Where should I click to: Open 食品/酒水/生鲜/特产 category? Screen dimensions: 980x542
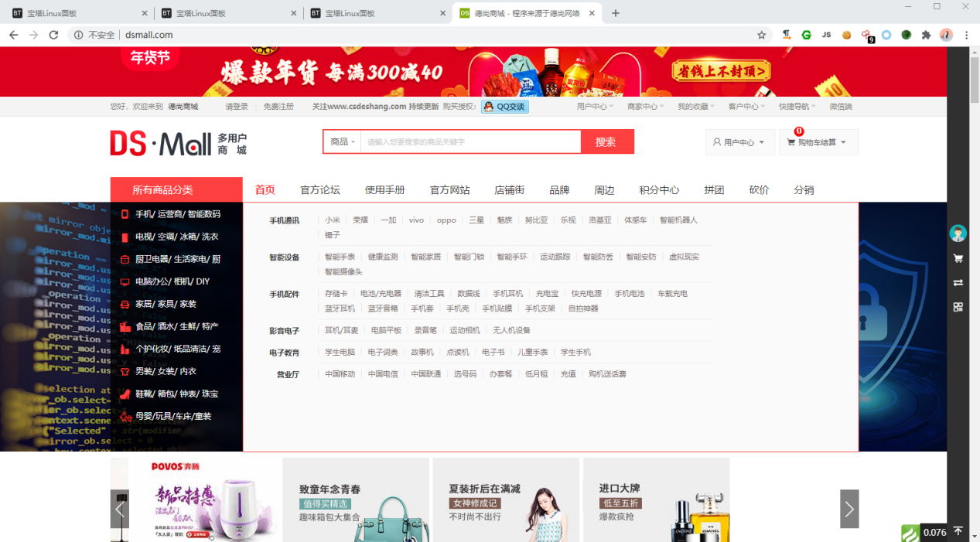[x=176, y=326]
